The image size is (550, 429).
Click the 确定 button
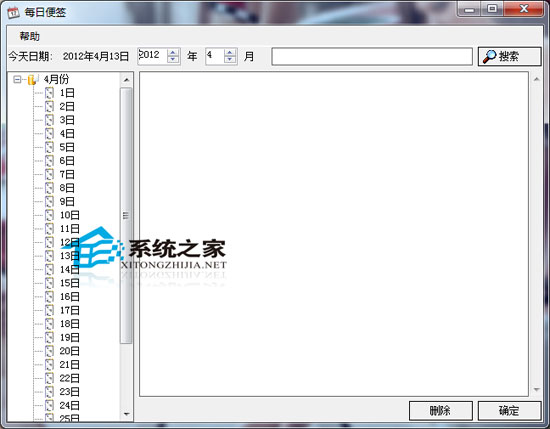(x=509, y=410)
